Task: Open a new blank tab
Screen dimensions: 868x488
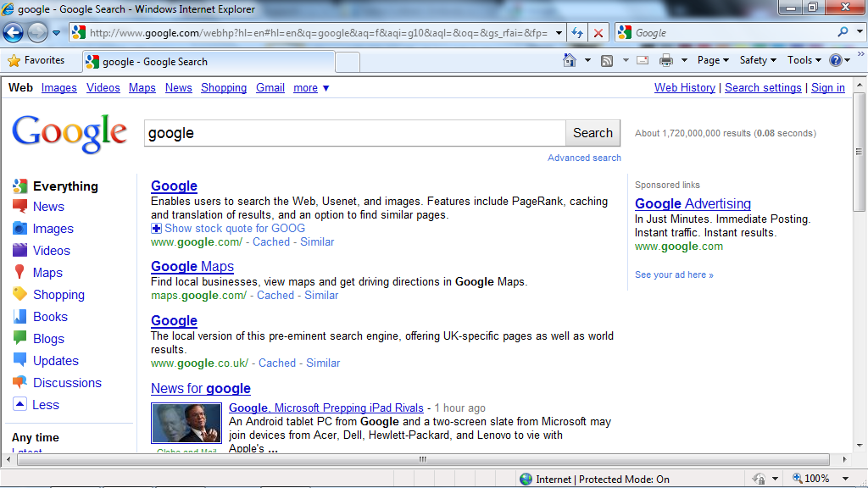Action: pos(347,62)
